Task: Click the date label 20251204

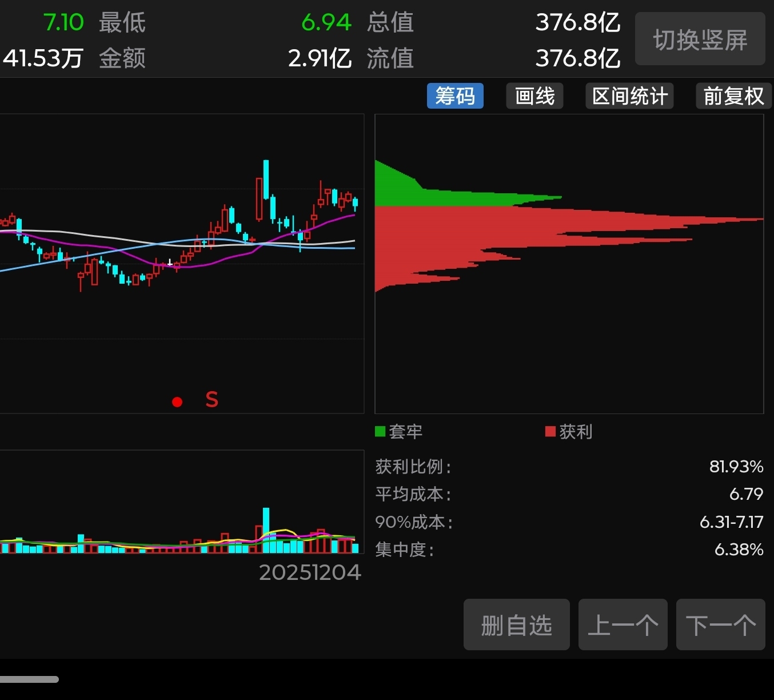Action: (x=310, y=572)
